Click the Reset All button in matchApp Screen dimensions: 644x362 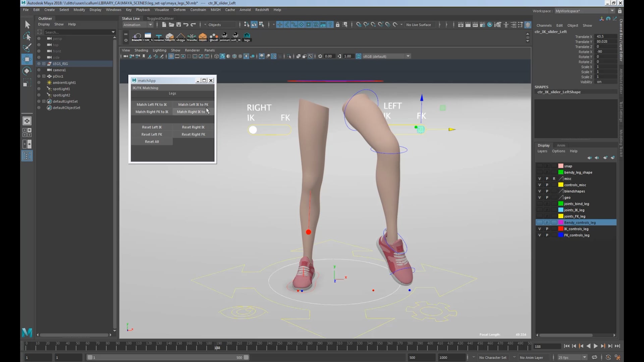click(x=152, y=141)
